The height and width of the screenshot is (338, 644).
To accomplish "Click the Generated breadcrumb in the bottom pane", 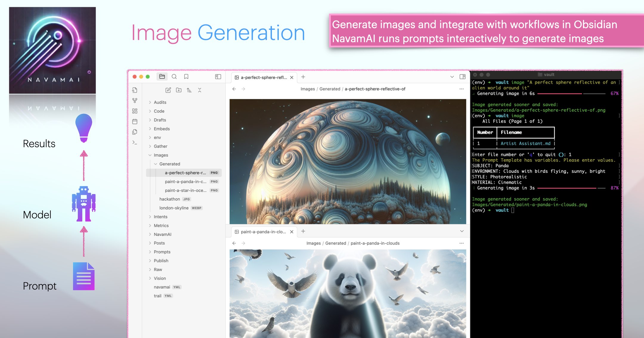I will tap(336, 243).
